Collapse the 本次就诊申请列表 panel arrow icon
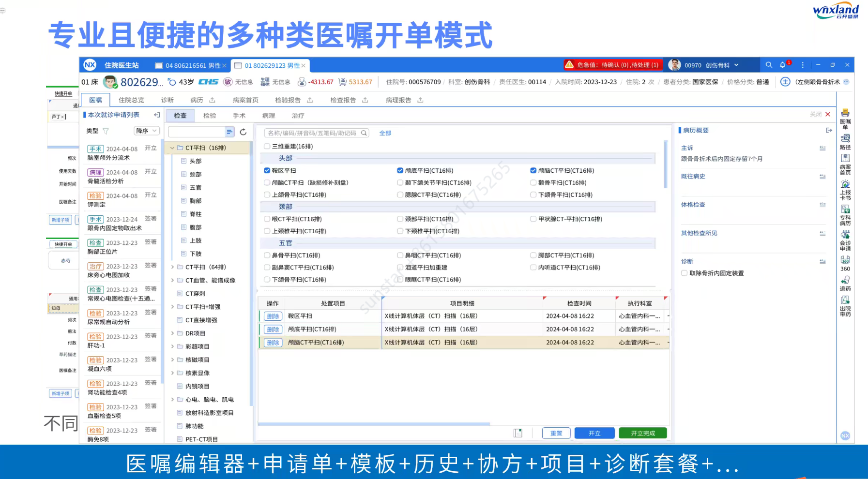Image resolution: width=868 pixels, height=479 pixels. 157,115
